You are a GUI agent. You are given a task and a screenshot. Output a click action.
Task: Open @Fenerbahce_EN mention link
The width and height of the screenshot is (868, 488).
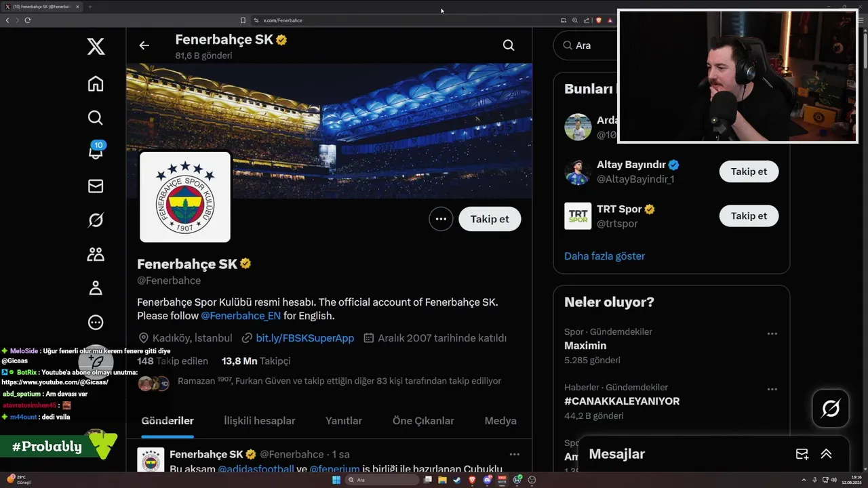(241, 316)
